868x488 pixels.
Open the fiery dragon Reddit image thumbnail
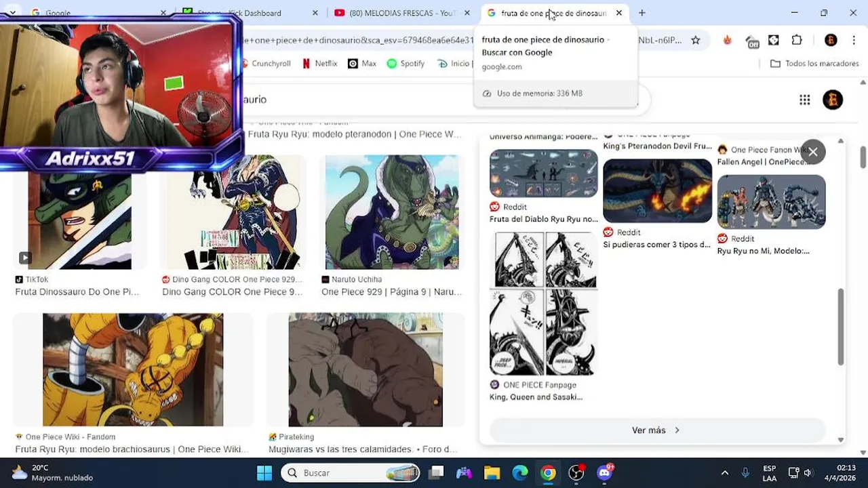[658, 191]
